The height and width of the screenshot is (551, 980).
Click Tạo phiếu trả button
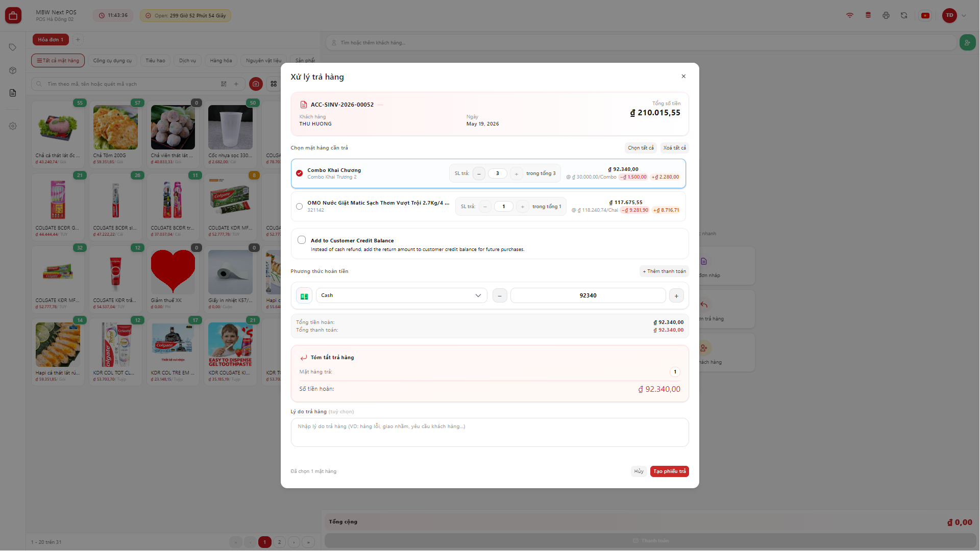tap(670, 471)
